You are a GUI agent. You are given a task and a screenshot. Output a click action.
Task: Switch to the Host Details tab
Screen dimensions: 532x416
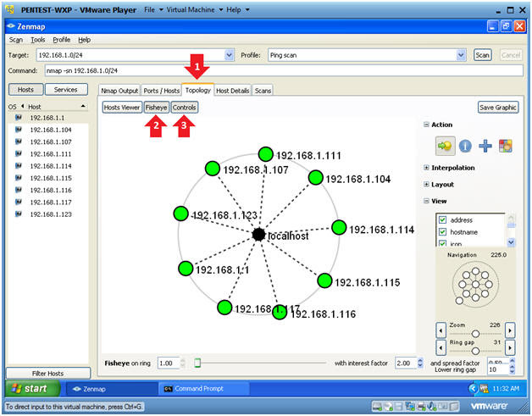(233, 91)
